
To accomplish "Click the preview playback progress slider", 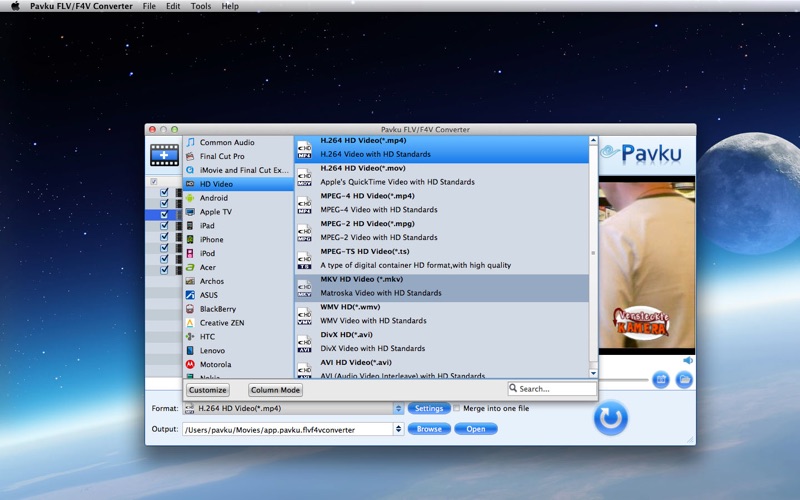I will pyautogui.click(x=624, y=380).
